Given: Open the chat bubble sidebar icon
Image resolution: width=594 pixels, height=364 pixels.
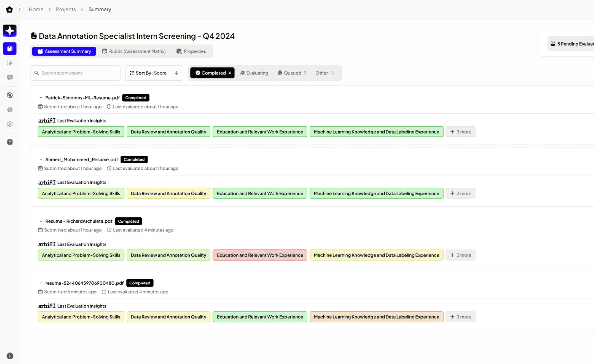Looking at the screenshot, I should tap(10, 77).
